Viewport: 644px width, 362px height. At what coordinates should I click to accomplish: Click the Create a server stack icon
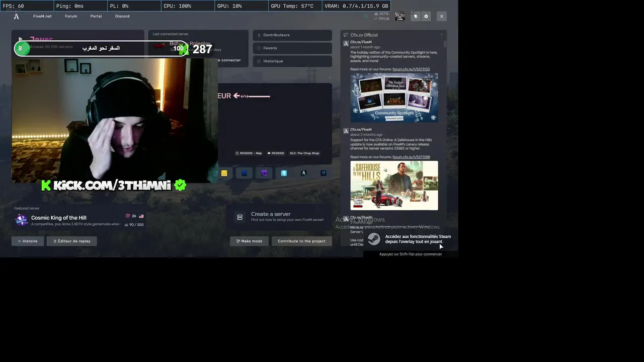240,217
